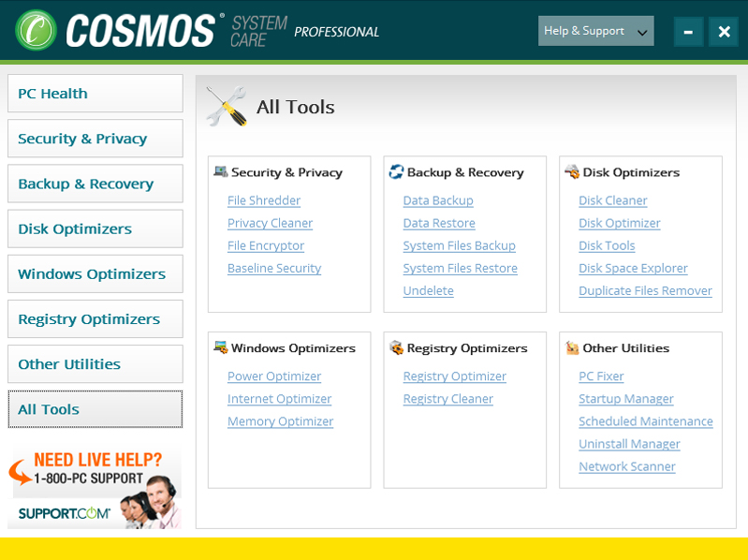Open the Data Restore link
This screenshot has height=560, width=748.
click(439, 223)
